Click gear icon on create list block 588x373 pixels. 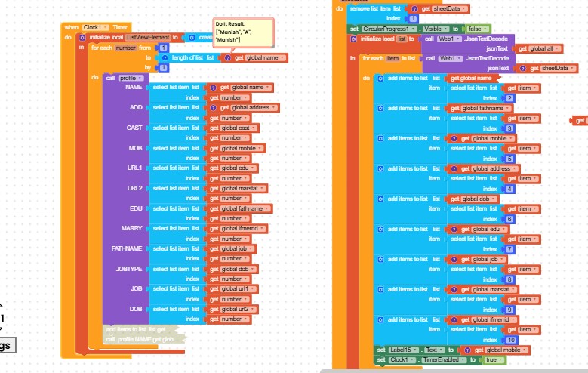pyautogui.click(x=192, y=38)
